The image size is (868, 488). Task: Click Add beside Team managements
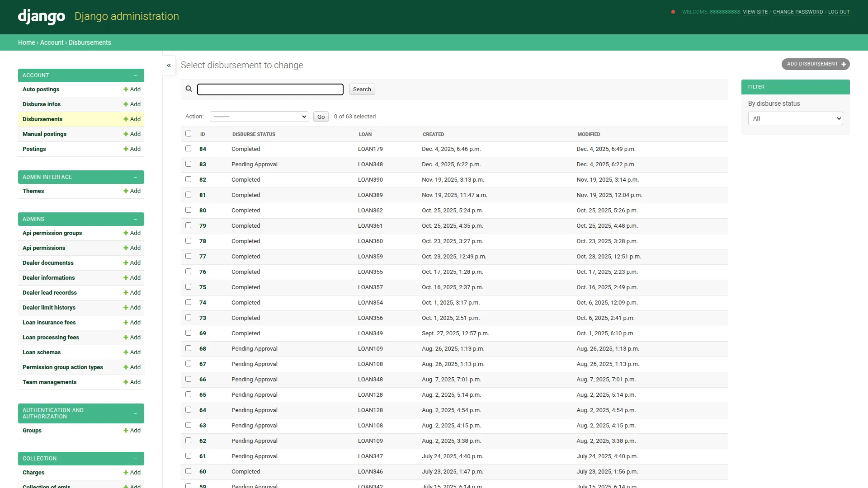[x=132, y=382]
